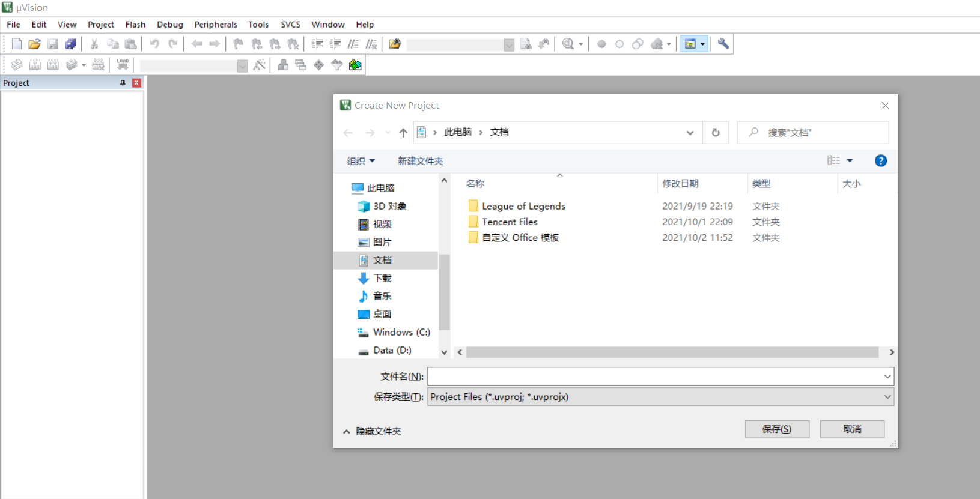Click the Insert Breakpoint solid circle icon

coord(601,44)
